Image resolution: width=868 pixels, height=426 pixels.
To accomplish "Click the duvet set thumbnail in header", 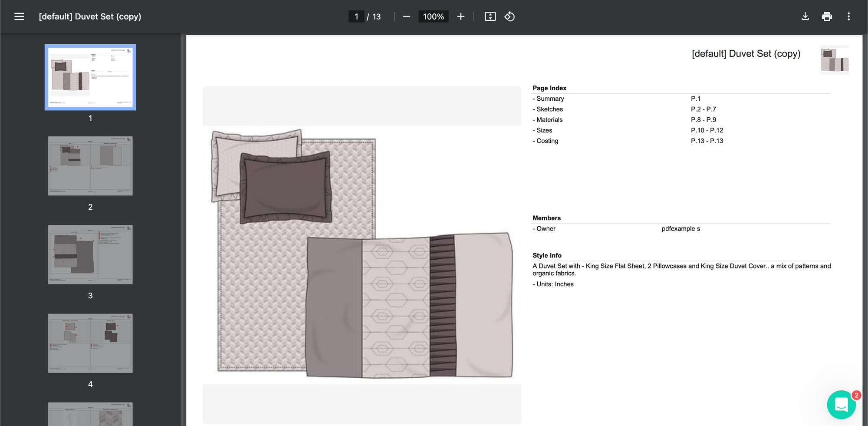I will pyautogui.click(x=835, y=60).
